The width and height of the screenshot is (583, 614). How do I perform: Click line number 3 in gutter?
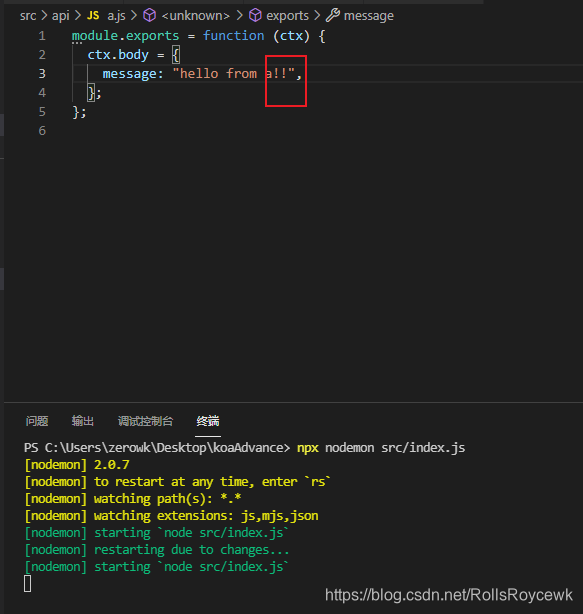pos(42,73)
